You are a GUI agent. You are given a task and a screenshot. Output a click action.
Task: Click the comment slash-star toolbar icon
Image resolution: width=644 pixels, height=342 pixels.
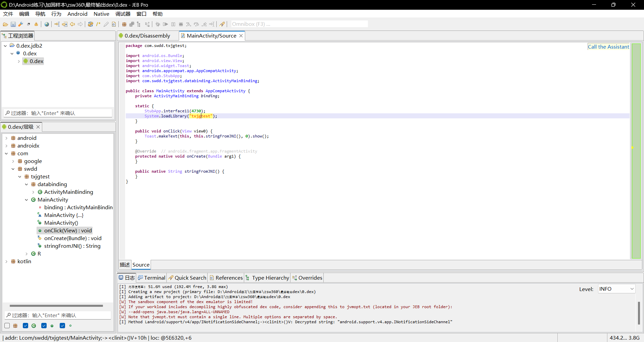(98, 24)
